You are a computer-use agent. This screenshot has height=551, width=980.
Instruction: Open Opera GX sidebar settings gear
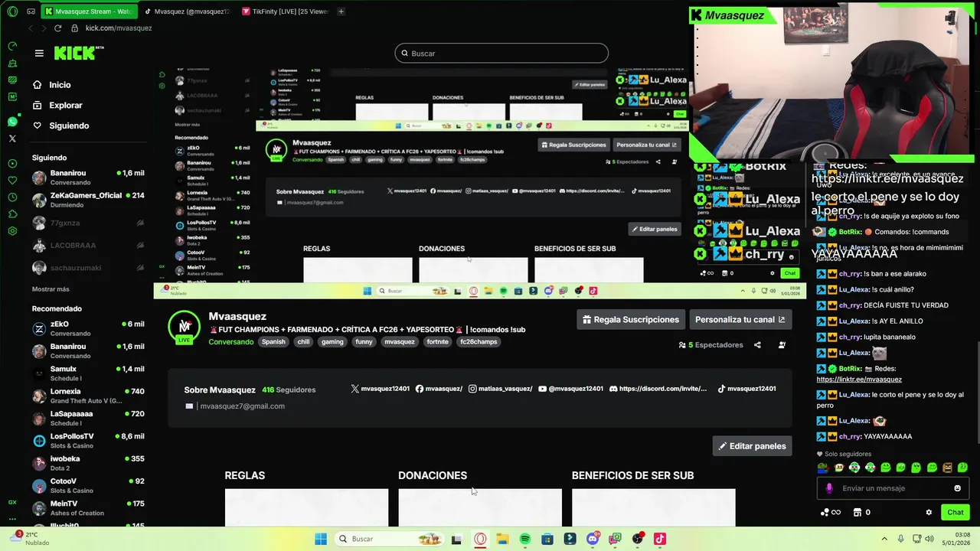click(12, 230)
